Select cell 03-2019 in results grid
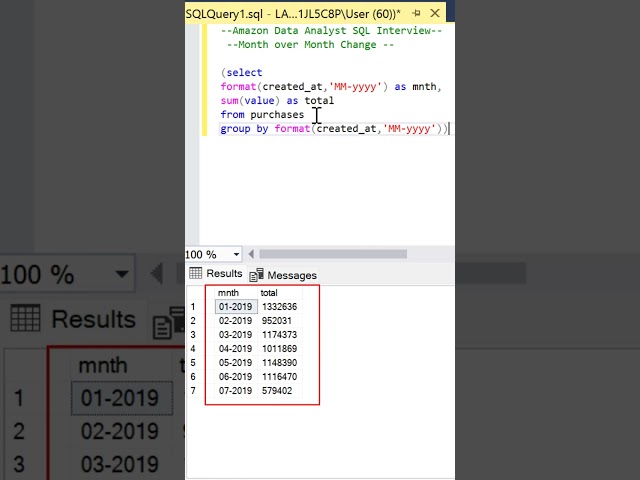Image resolution: width=640 pixels, height=480 pixels. click(x=236, y=335)
